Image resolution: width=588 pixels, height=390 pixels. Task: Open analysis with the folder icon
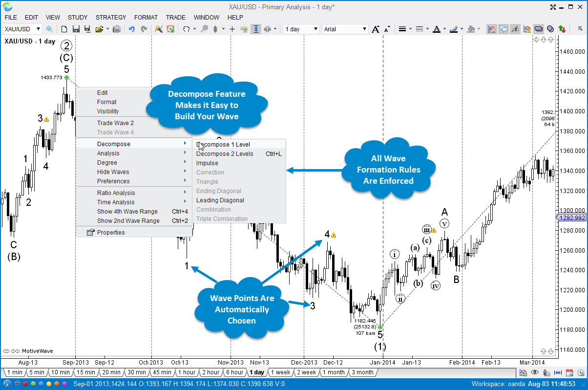[99, 29]
